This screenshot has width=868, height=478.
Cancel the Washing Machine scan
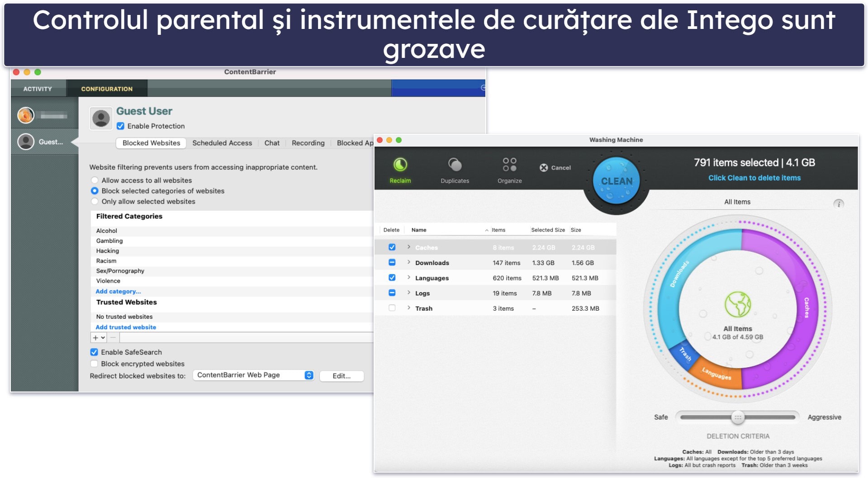point(555,168)
